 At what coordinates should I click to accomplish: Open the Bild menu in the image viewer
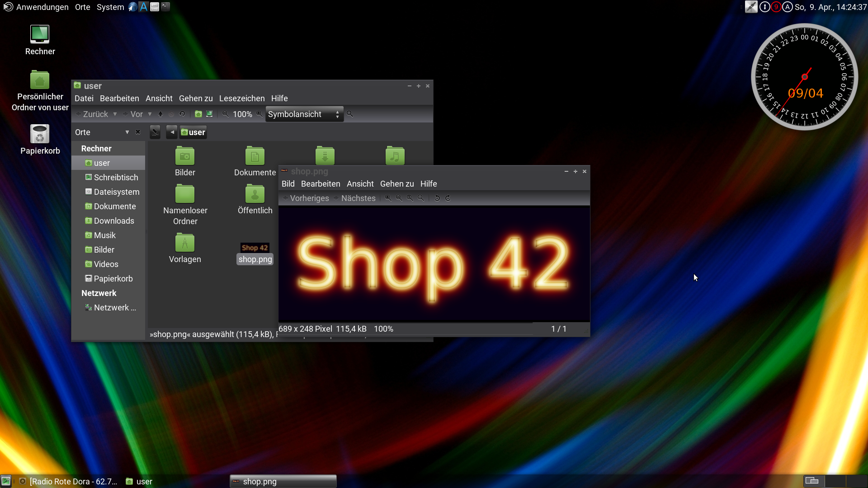click(288, 184)
